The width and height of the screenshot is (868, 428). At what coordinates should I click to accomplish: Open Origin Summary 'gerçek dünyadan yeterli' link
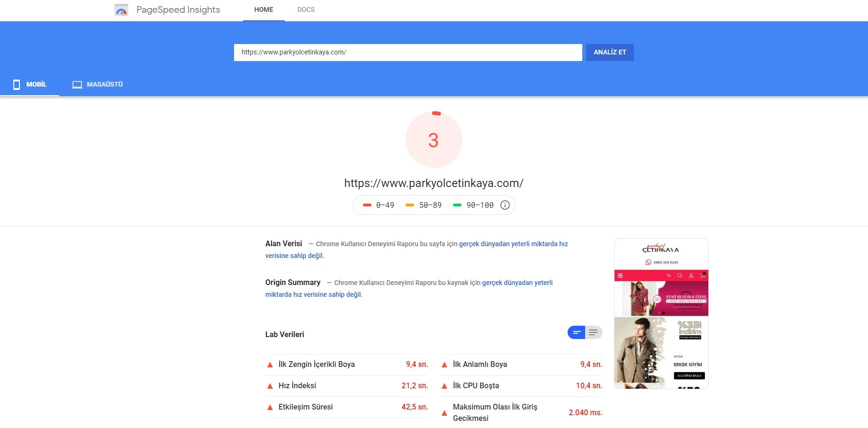pos(517,283)
